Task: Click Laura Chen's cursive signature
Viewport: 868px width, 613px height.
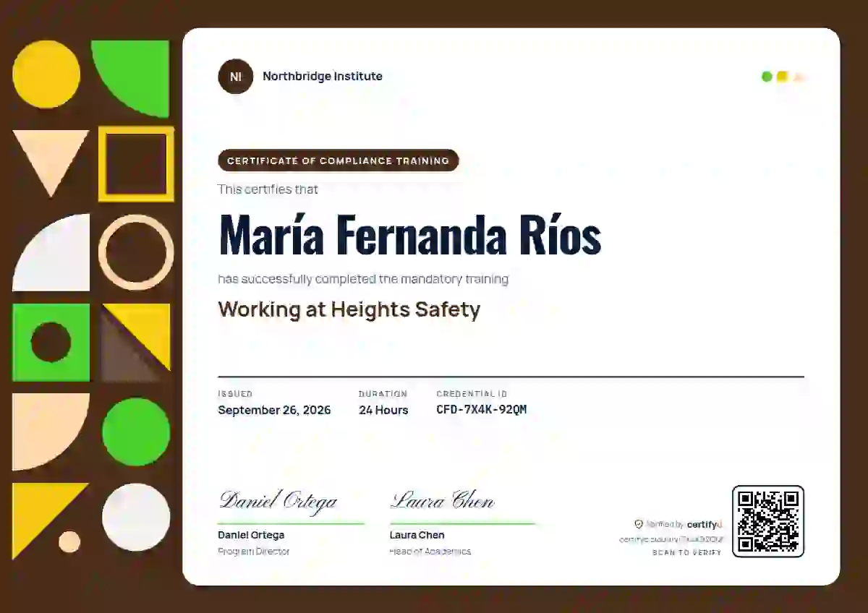Action: 443,500
